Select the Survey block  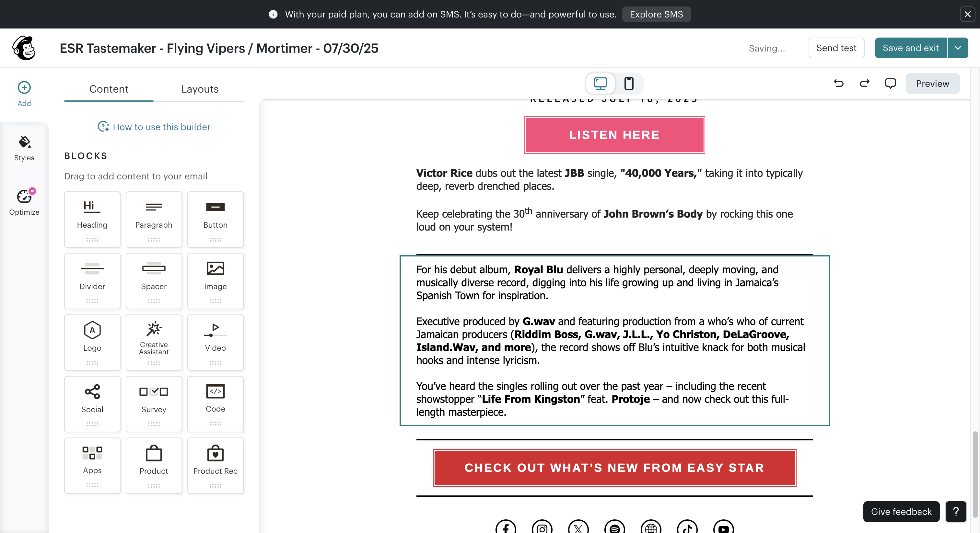(154, 404)
